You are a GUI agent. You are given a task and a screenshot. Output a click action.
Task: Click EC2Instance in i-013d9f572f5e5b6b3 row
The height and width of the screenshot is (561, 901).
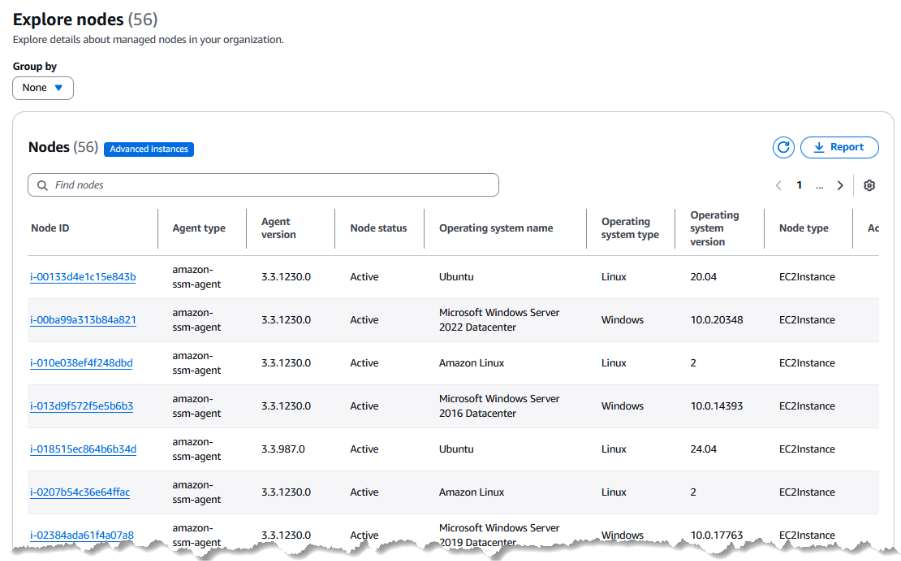807,406
